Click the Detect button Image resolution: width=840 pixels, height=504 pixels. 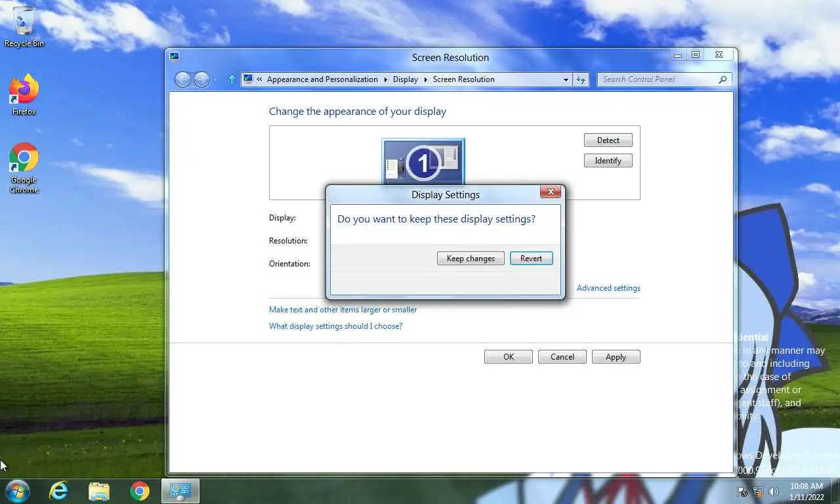coord(608,140)
